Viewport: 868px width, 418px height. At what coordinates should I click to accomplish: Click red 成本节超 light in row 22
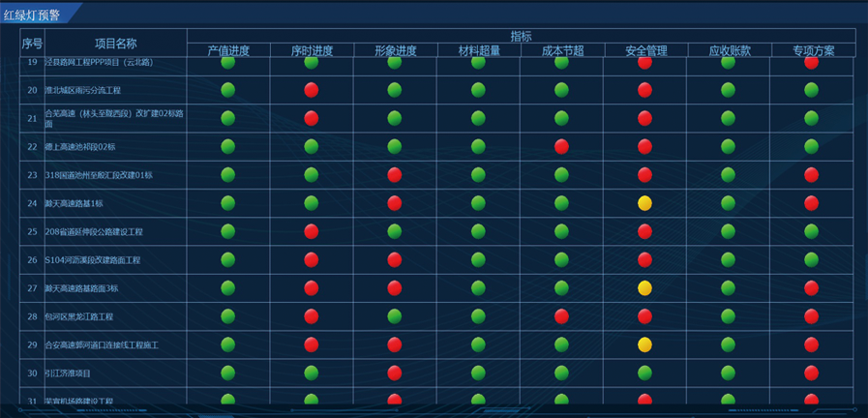point(561,146)
